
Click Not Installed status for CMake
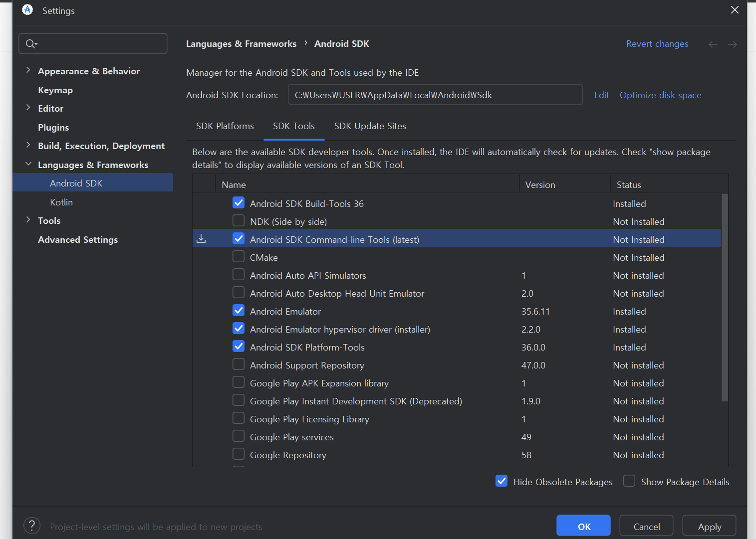[x=639, y=258]
